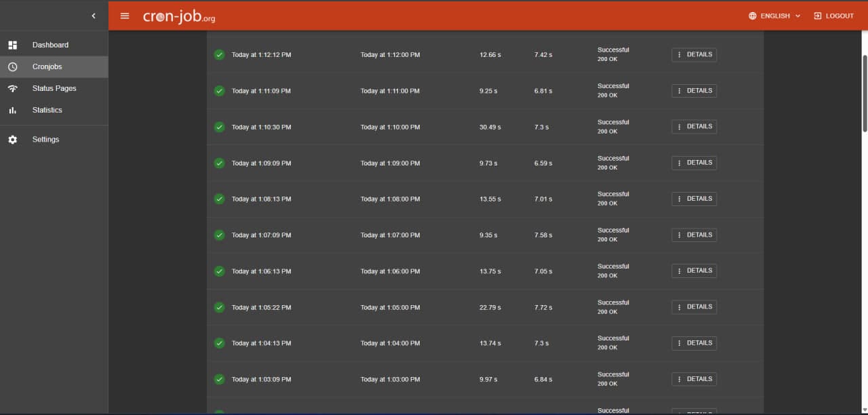The height and width of the screenshot is (415, 868).
Task: Select Cronjobs in the sidebar
Action: pos(54,66)
